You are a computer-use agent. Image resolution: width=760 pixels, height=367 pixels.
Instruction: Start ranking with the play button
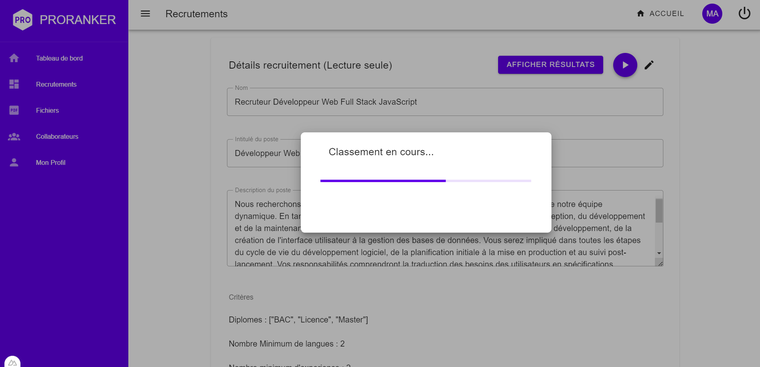(625, 65)
